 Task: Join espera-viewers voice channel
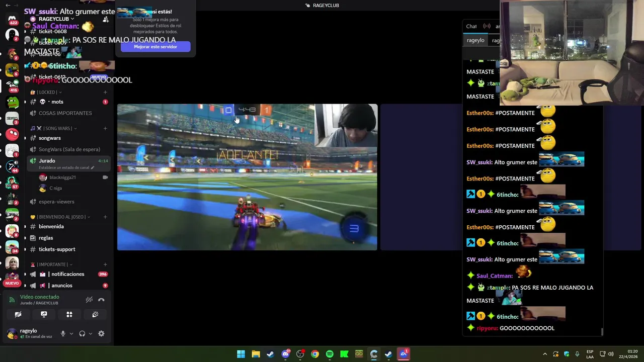click(x=68, y=202)
